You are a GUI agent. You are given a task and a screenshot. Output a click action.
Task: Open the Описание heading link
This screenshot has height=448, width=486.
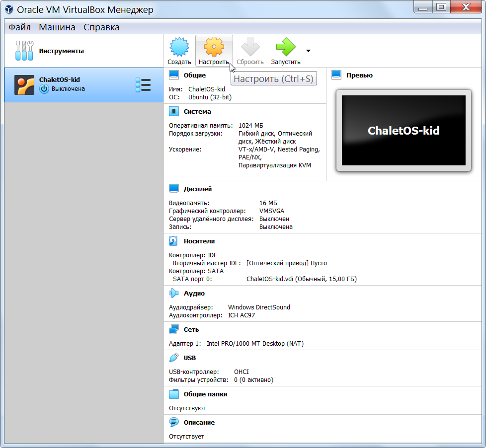point(199,422)
